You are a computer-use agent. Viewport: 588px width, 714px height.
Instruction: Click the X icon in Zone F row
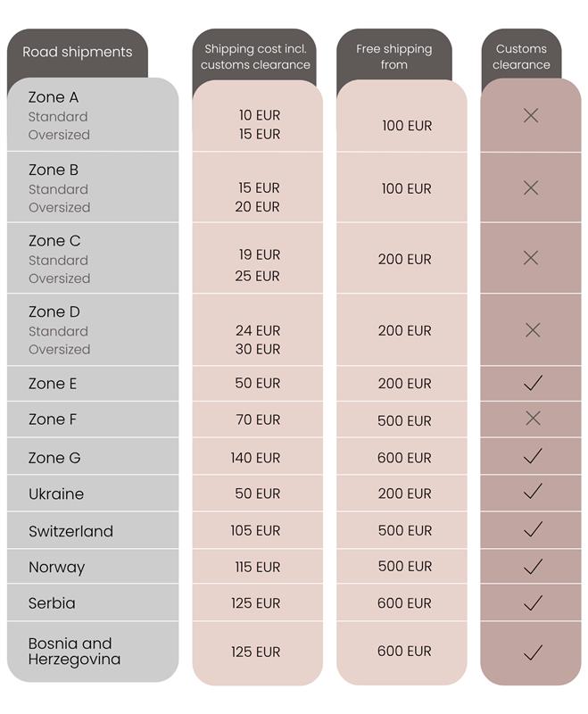[533, 419]
